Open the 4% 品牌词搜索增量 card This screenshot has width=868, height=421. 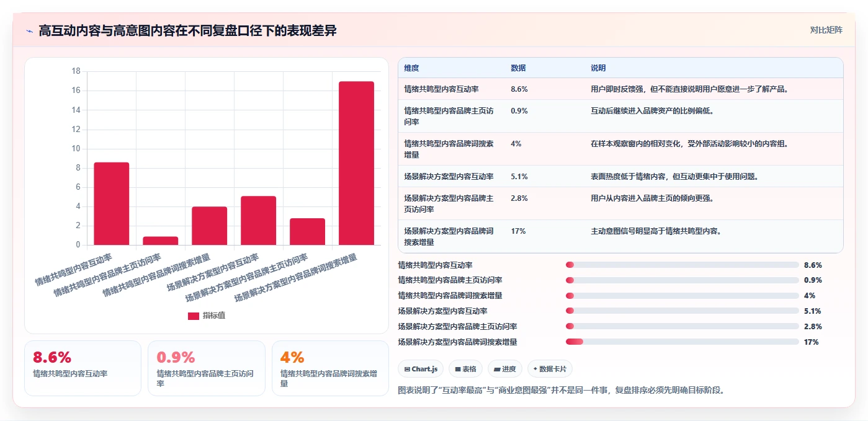330,368
